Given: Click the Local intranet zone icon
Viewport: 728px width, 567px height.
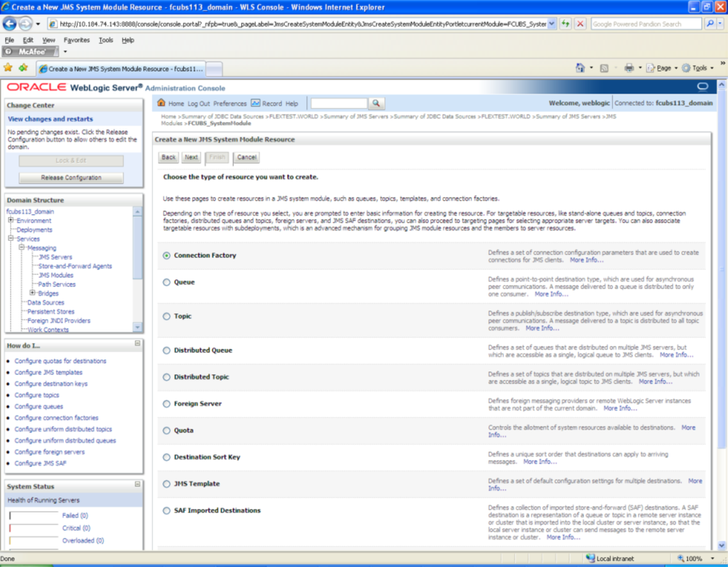Looking at the screenshot, I should [590, 558].
